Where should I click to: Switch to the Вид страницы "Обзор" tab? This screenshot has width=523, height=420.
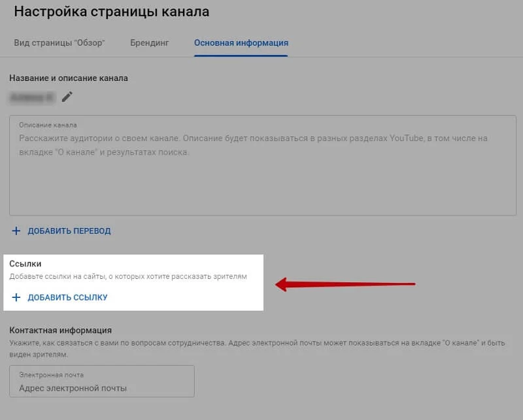coord(59,42)
